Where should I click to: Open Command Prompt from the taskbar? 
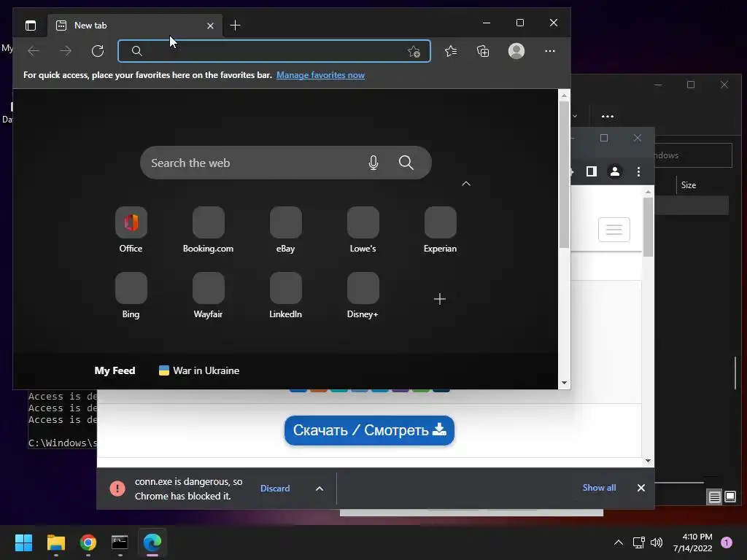[x=120, y=542]
